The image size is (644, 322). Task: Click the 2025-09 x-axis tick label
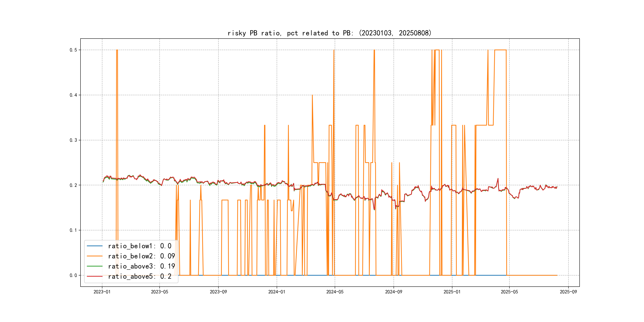[568, 292]
